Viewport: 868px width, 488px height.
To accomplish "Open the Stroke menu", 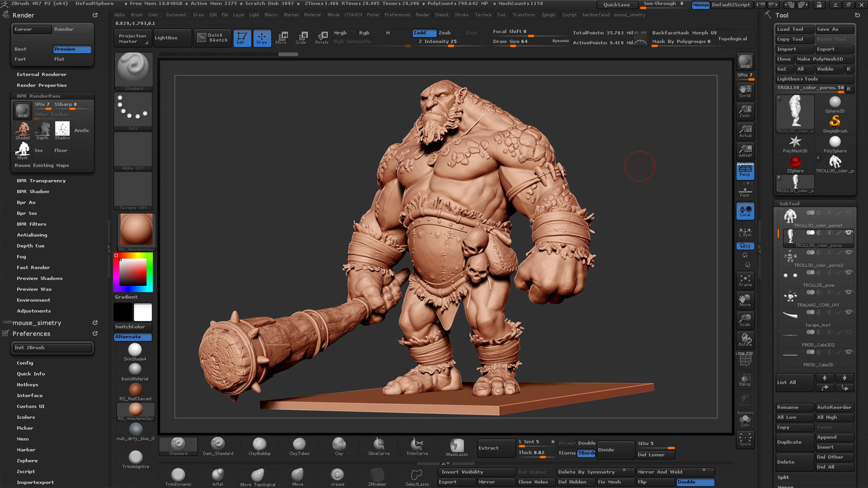I will [x=462, y=15].
